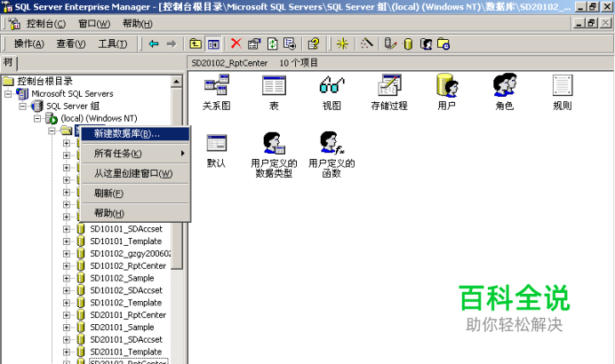Collapse the (local) (Windows NT) node

pos(37,118)
